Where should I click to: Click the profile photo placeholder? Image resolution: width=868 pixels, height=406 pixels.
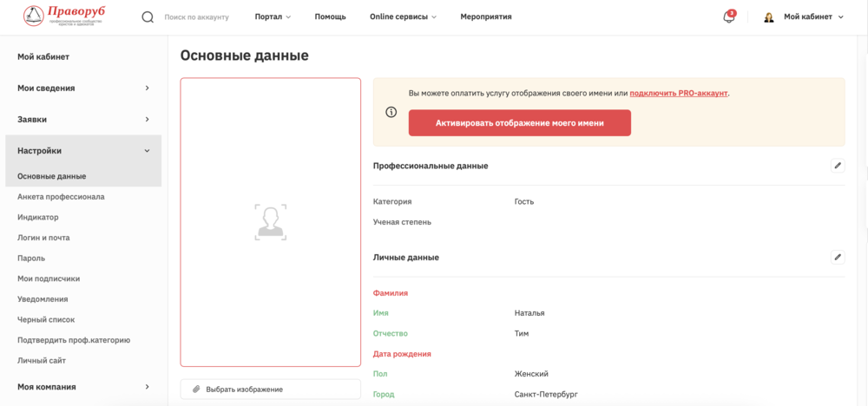(270, 222)
